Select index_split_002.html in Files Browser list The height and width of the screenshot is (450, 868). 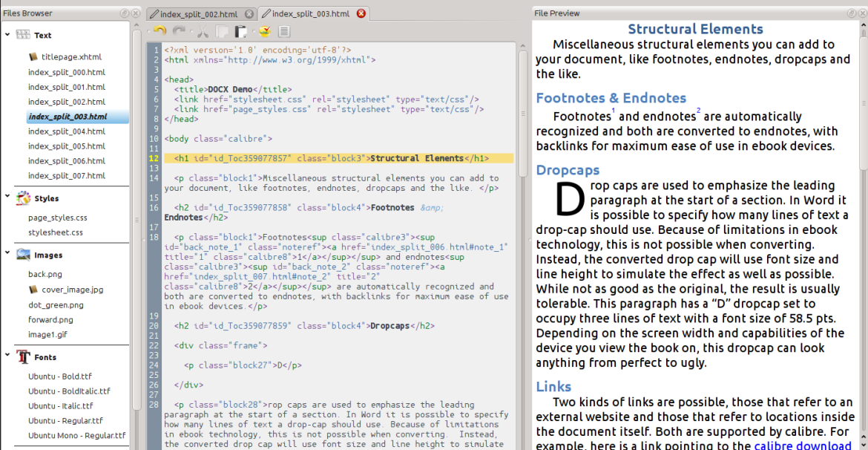click(x=67, y=102)
